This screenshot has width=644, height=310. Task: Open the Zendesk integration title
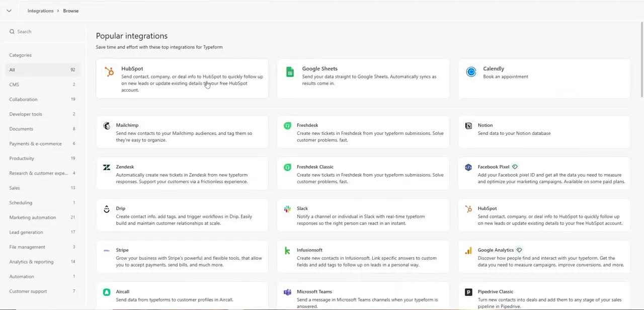(125, 167)
